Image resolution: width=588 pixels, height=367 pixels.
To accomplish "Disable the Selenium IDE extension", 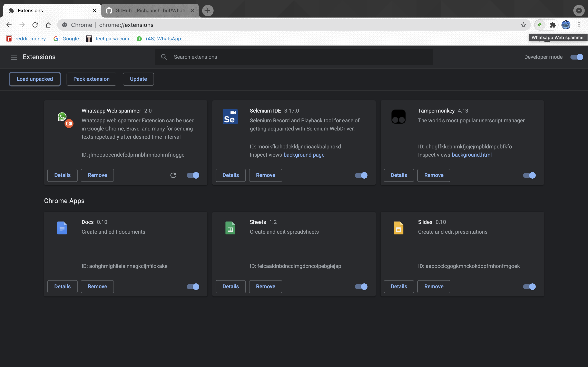I will (x=361, y=175).
